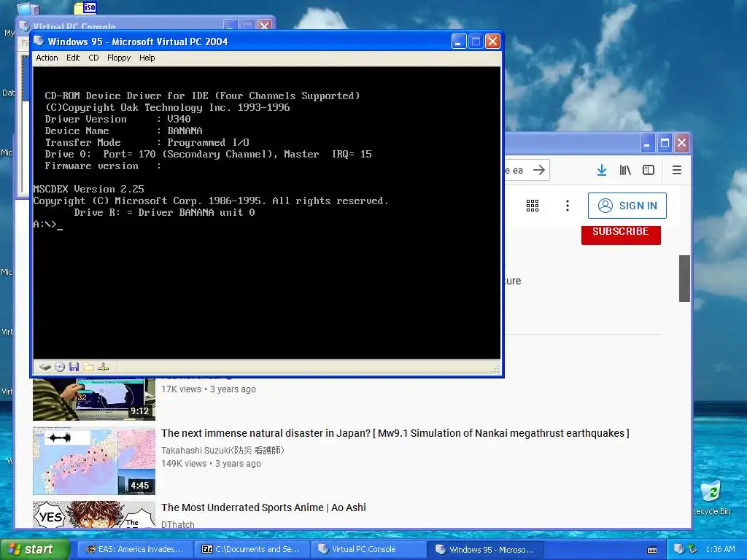Open the Edit menu in Virtual PC

(73, 58)
